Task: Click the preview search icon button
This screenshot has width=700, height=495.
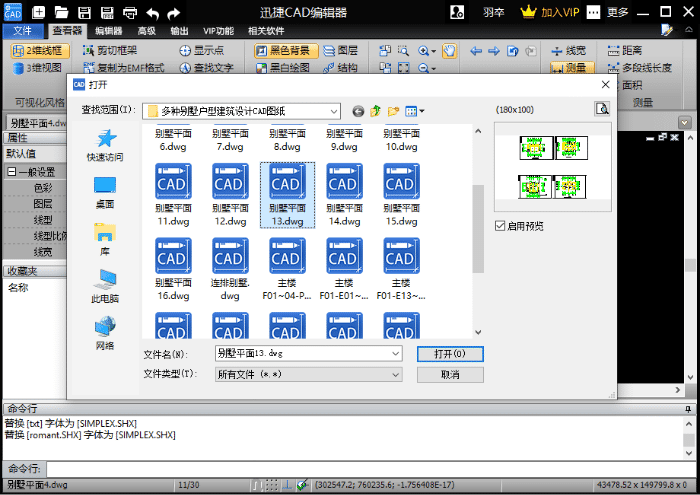Action: click(x=602, y=109)
